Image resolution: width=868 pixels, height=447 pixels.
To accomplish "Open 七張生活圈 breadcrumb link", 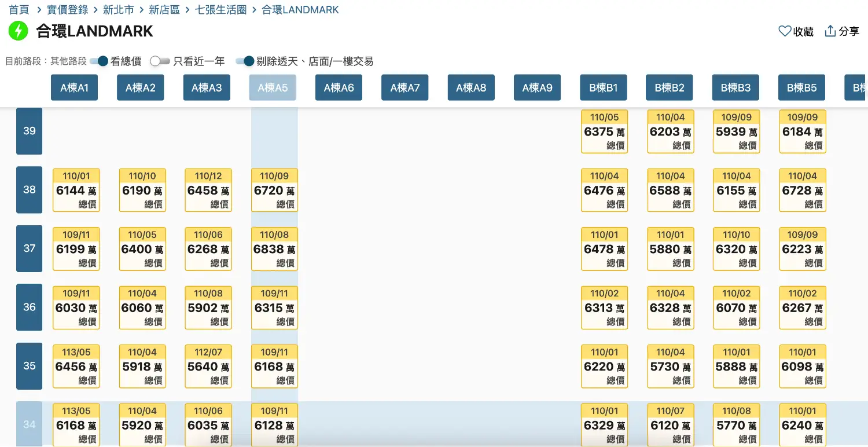I will click(x=220, y=10).
